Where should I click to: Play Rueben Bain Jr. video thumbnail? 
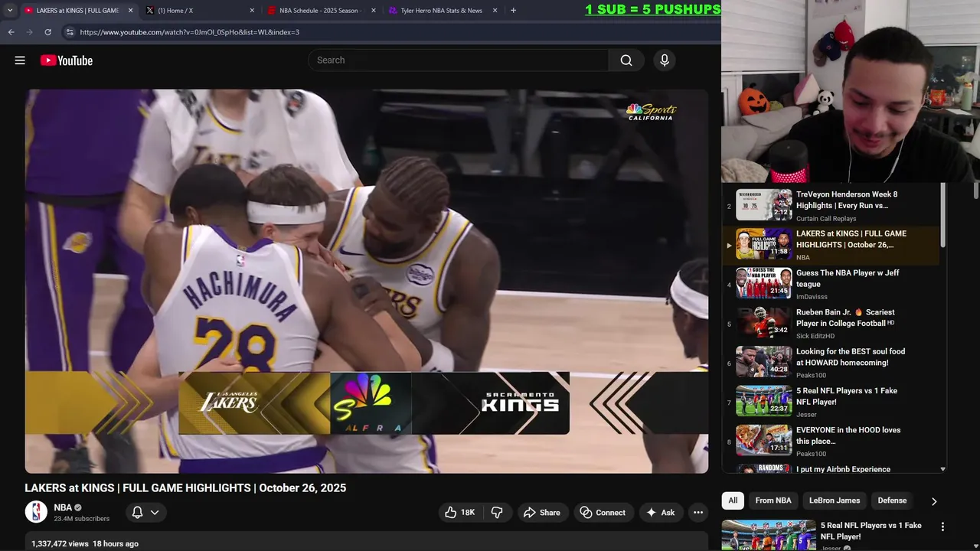pos(764,323)
